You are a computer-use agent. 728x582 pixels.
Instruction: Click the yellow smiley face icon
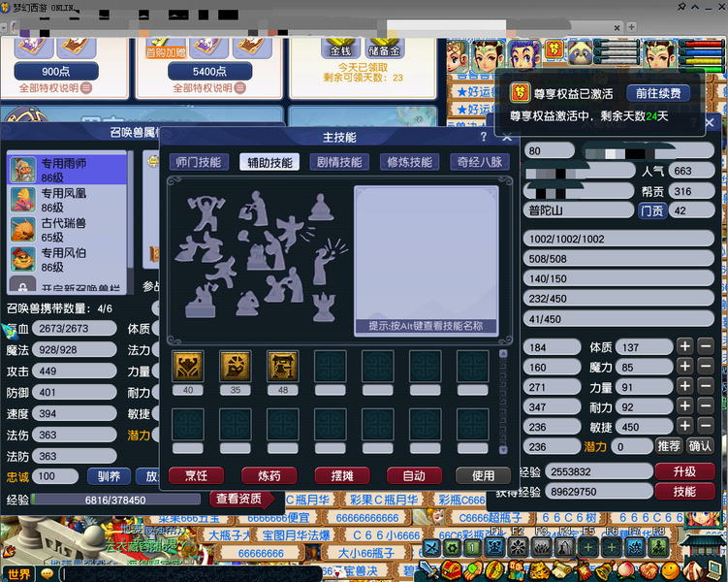tap(671, 570)
